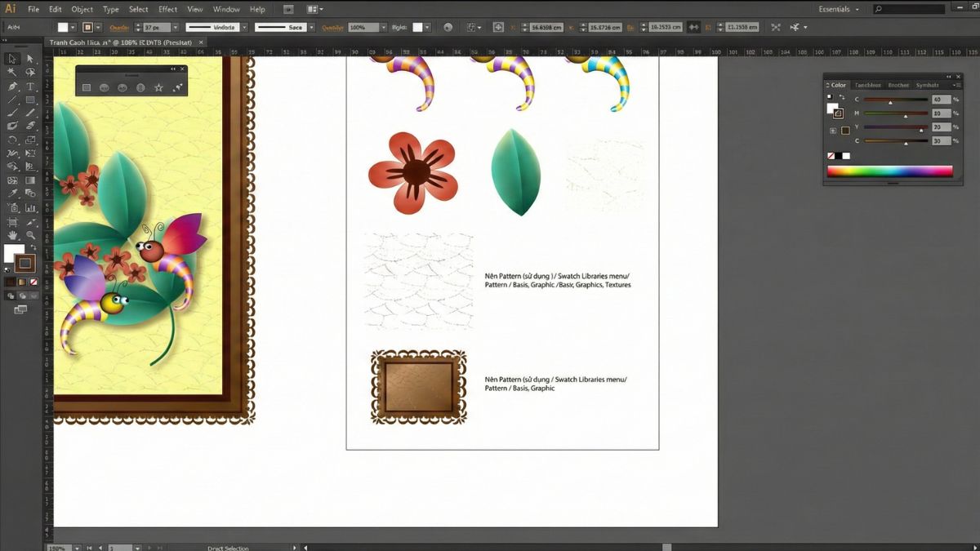
Task: Open the Effect menu
Action: coord(168,9)
